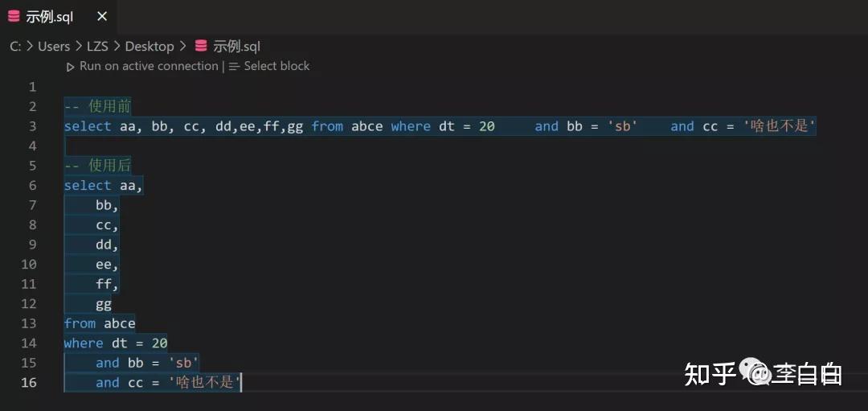This screenshot has width=868, height=411.
Task: Open the LZS breadcrumb segment
Action: pyautogui.click(x=97, y=47)
